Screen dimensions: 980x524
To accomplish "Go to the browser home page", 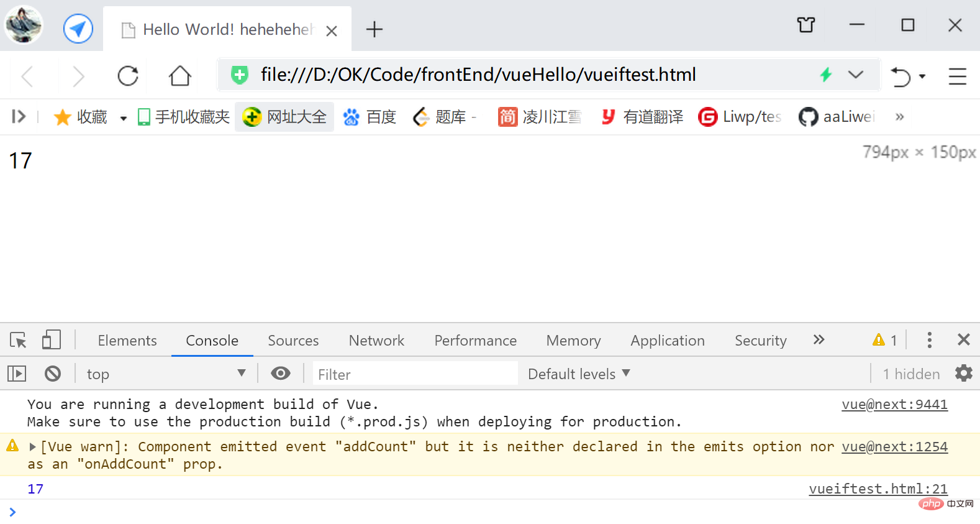I will tap(180, 76).
